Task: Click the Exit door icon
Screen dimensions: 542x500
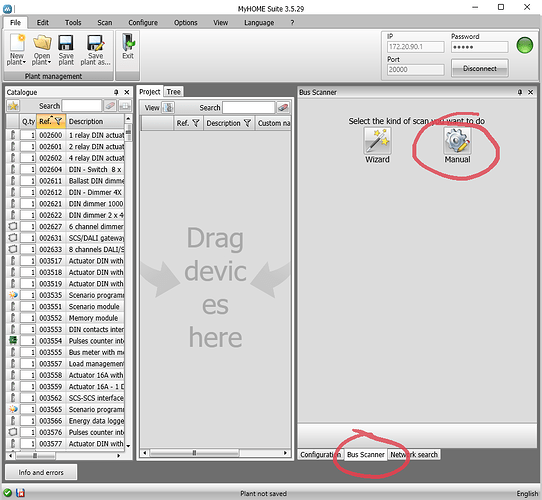Action: click(x=128, y=43)
